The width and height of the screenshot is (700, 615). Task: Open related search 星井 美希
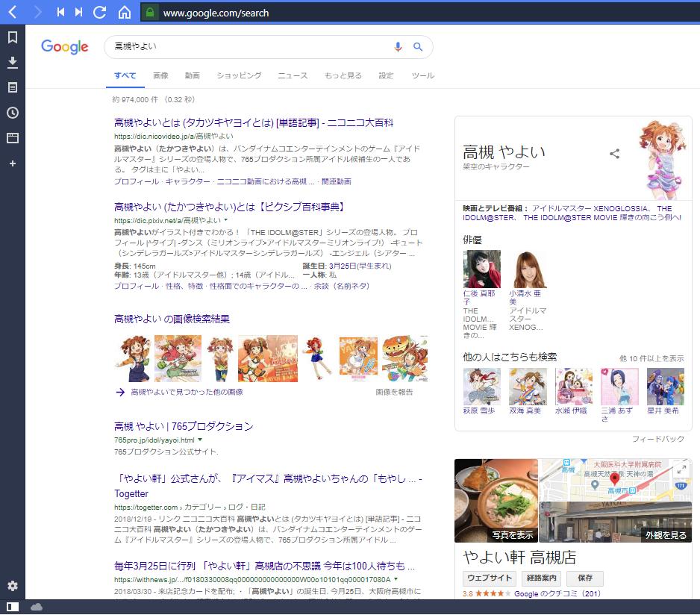[x=666, y=392]
